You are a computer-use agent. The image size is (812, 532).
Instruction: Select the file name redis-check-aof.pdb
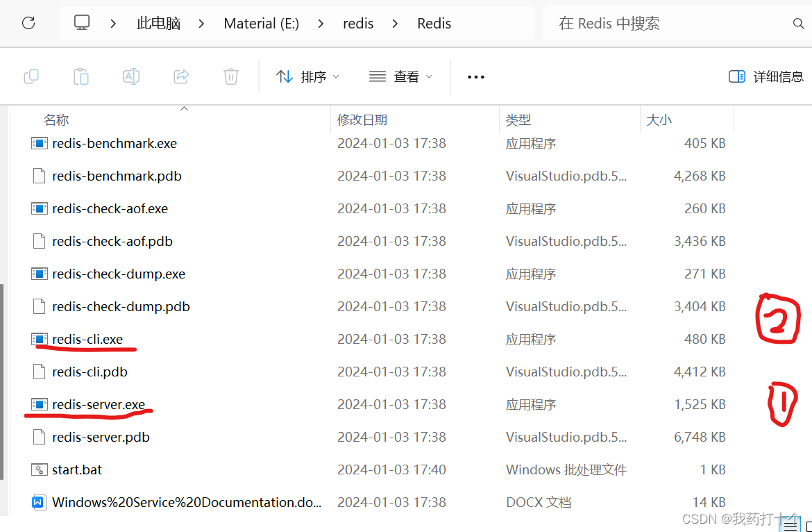[x=112, y=242]
